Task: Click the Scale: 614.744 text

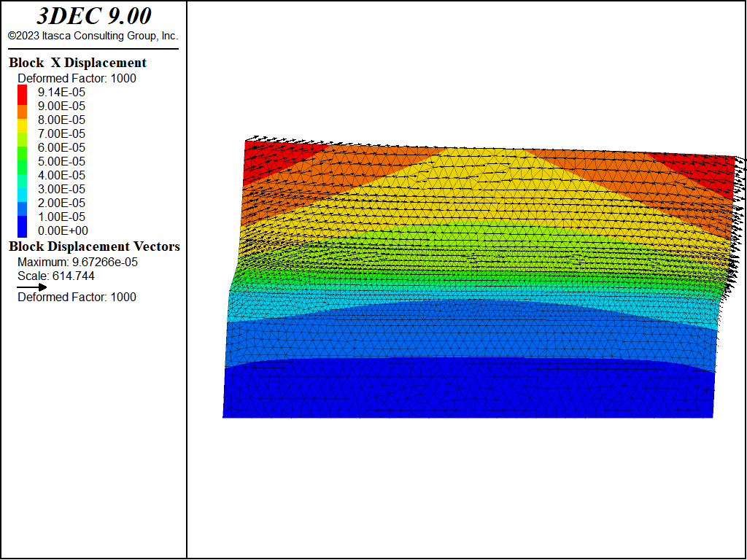Action: (56, 276)
